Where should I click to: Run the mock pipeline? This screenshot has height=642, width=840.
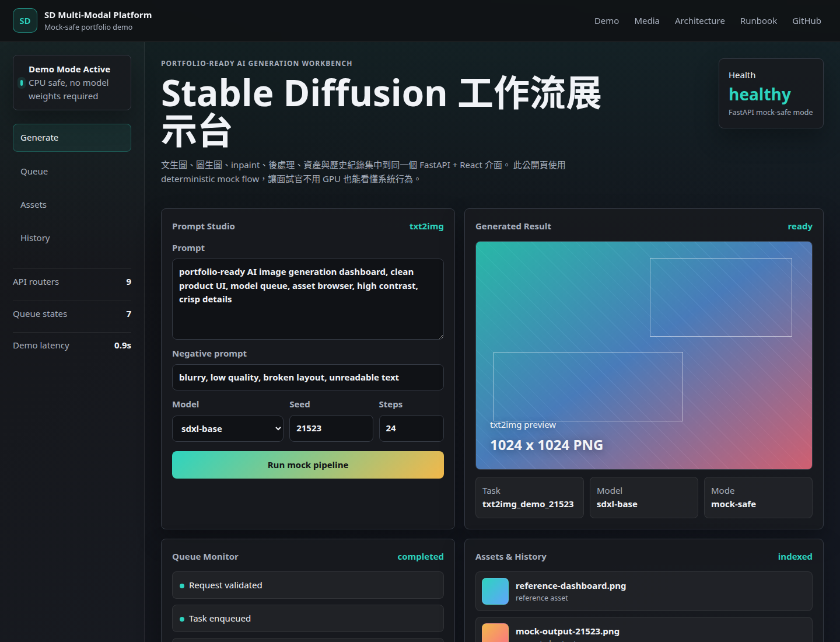(308, 465)
